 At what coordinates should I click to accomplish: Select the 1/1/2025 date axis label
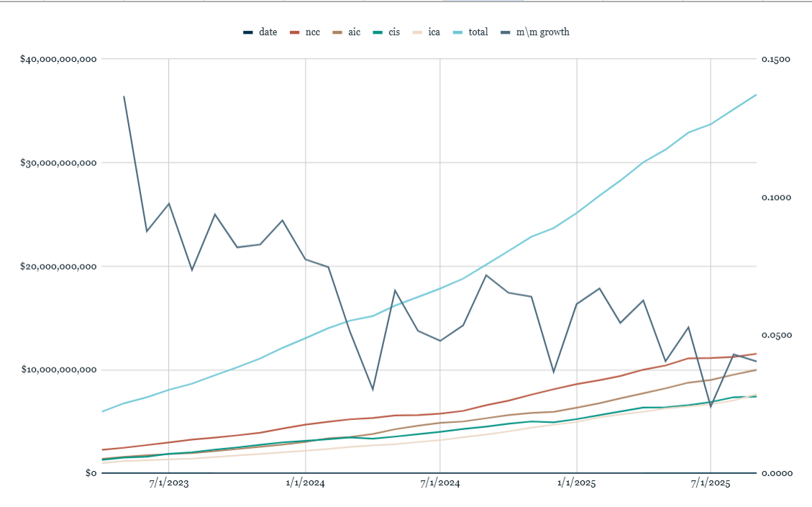tap(576, 484)
